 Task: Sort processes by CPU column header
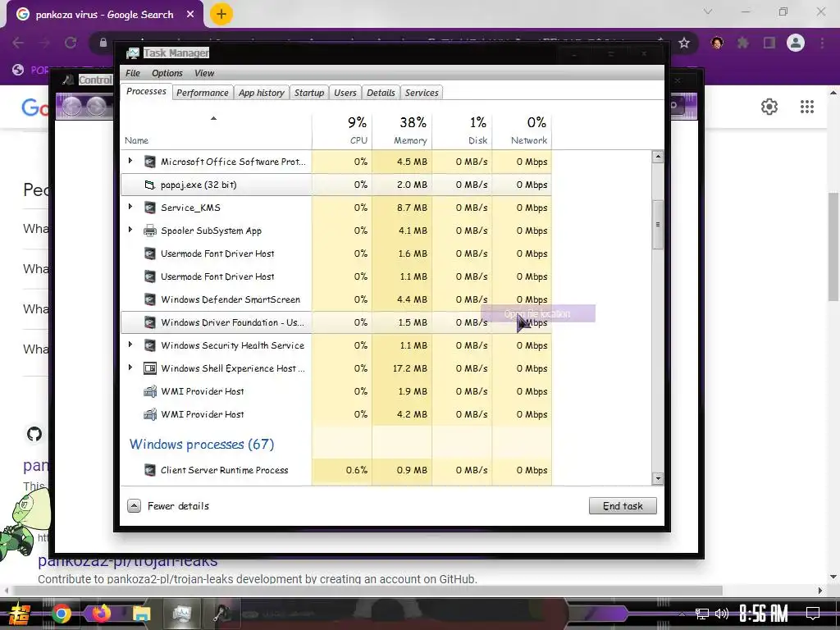(342, 130)
